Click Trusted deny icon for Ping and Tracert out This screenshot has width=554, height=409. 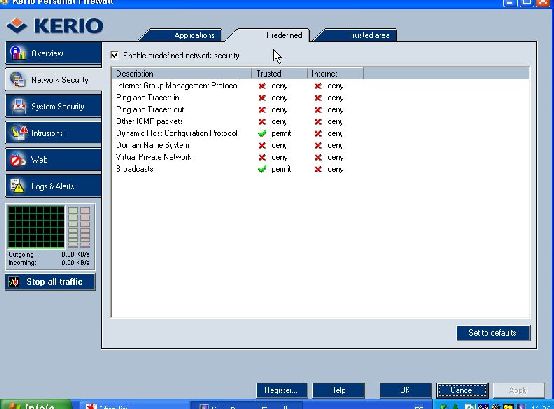pyautogui.click(x=262, y=110)
